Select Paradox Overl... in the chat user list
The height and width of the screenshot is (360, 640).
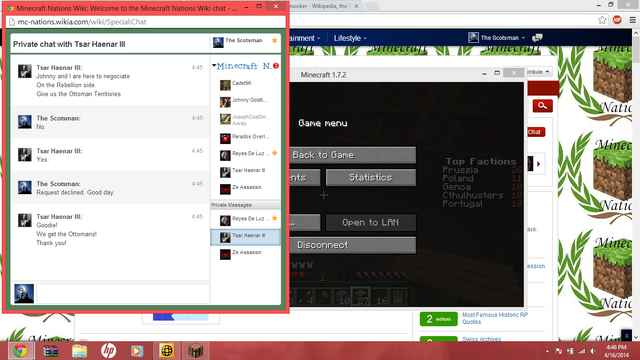point(245,138)
